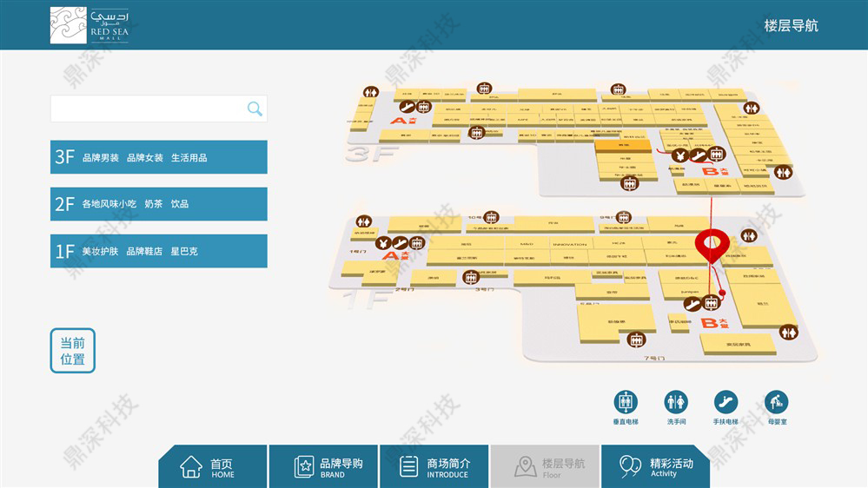Click the Red Sea Mall logo
This screenshot has height=488, width=868.
pyautogui.click(x=89, y=25)
